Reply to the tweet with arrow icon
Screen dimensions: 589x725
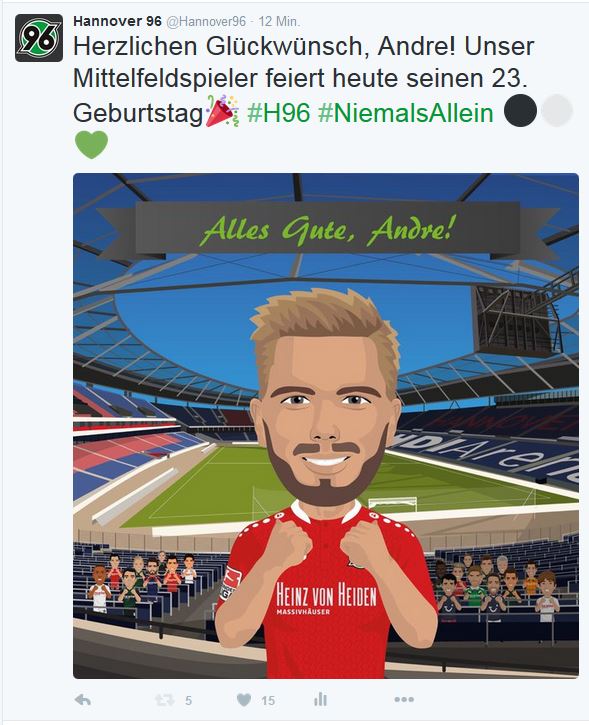[83, 700]
